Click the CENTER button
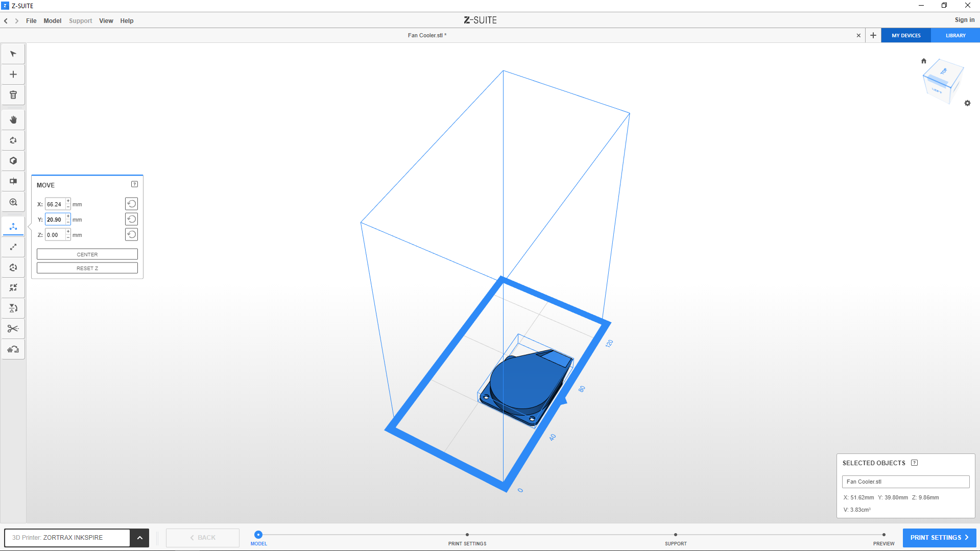980x551 pixels. (x=87, y=254)
